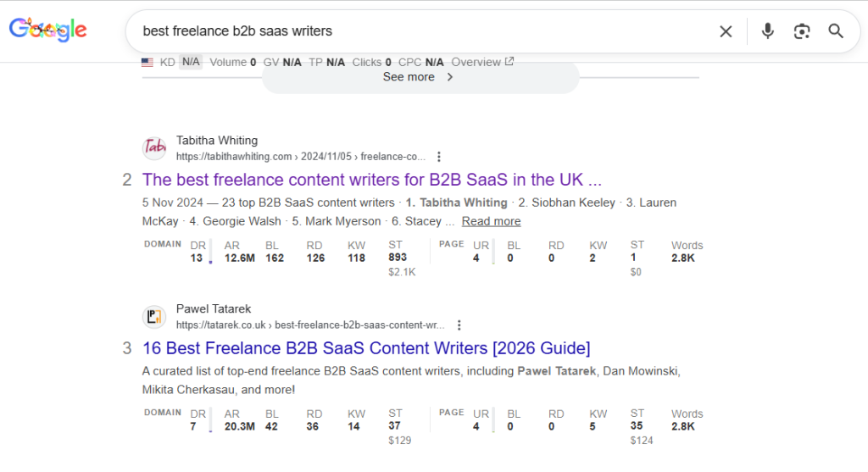Click AR value 12.6M
This screenshot has height=472, width=868.
pyautogui.click(x=240, y=258)
